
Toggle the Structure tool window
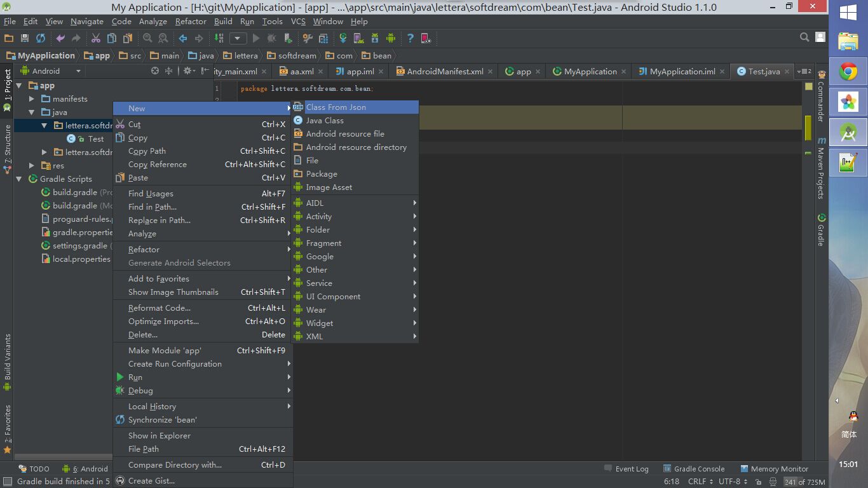coord(7,150)
